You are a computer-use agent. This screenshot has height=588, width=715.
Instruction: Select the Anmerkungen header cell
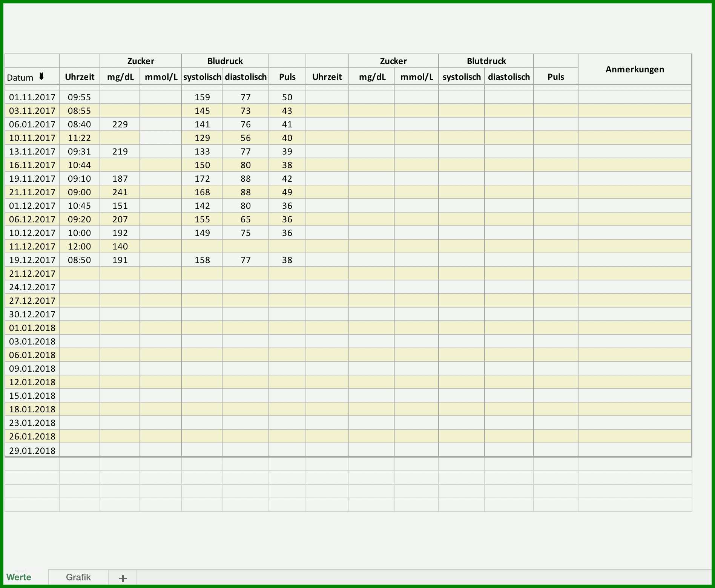pyautogui.click(x=635, y=69)
